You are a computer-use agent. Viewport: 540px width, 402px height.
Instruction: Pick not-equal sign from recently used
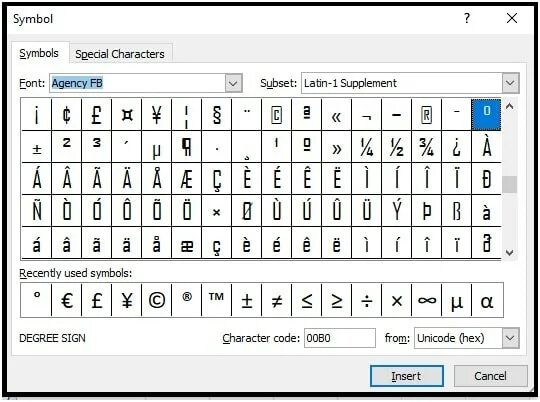click(x=277, y=300)
